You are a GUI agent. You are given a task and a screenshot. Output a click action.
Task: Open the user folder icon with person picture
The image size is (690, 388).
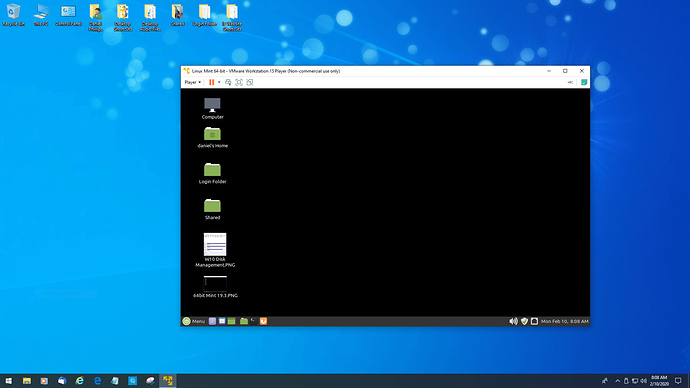point(95,18)
